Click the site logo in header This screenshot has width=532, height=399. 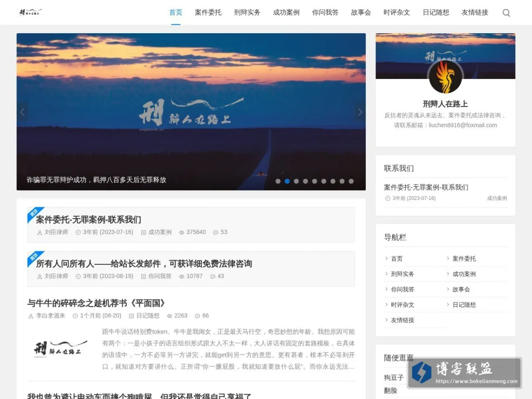pos(31,12)
